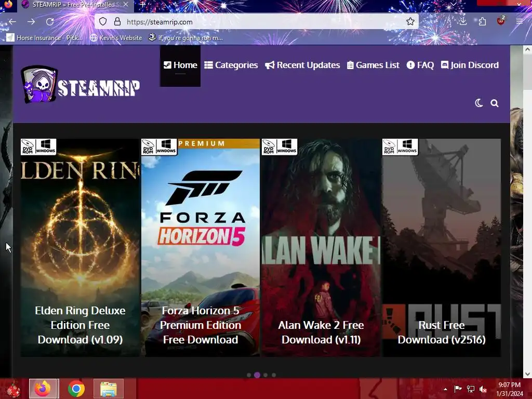Image resolution: width=532 pixels, height=399 pixels.
Task: Open the Recent Updates page
Action: tap(302, 65)
